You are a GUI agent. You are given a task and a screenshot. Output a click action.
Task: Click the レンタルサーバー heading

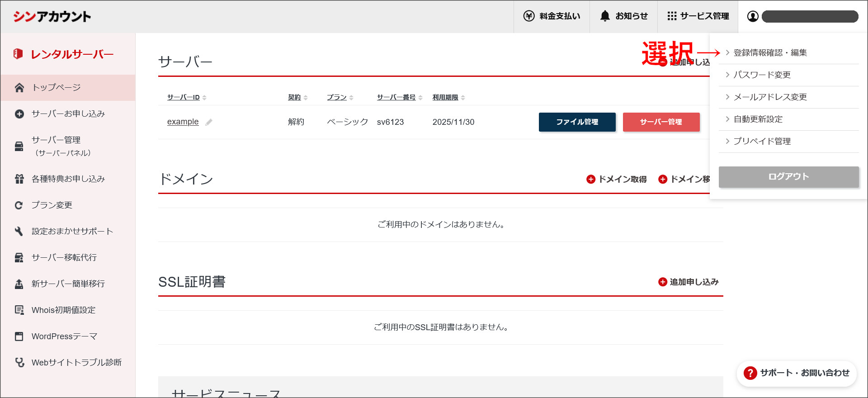(72, 54)
